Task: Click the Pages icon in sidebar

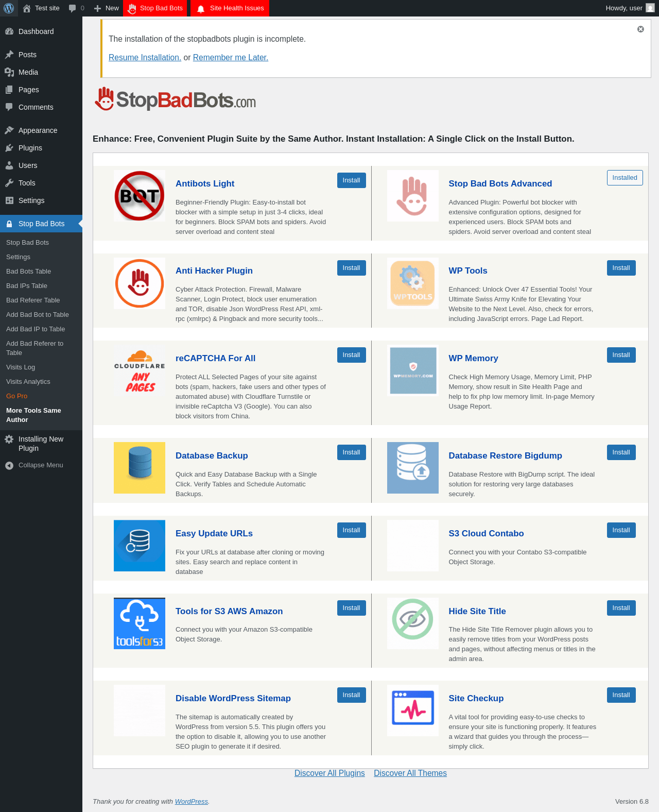Action: [9, 90]
